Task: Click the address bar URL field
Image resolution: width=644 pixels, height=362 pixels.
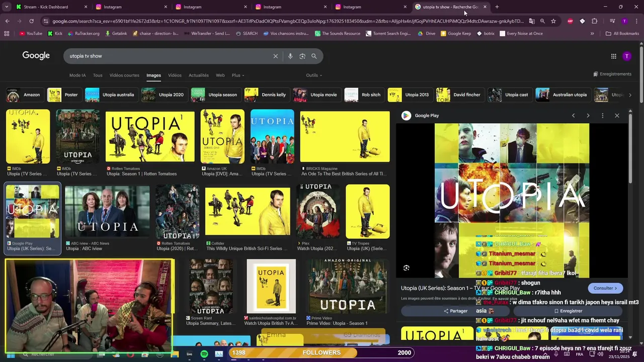Action: pos(287,21)
